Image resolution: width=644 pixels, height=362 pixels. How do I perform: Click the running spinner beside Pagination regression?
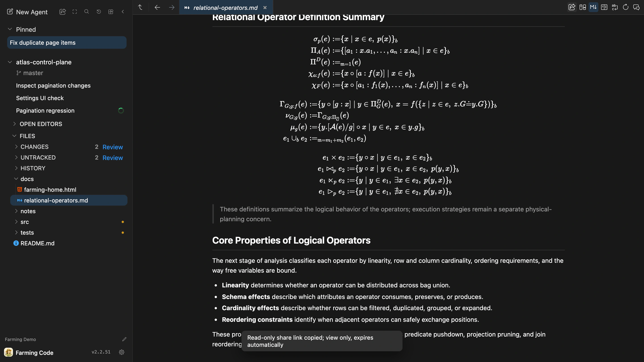tap(121, 110)
